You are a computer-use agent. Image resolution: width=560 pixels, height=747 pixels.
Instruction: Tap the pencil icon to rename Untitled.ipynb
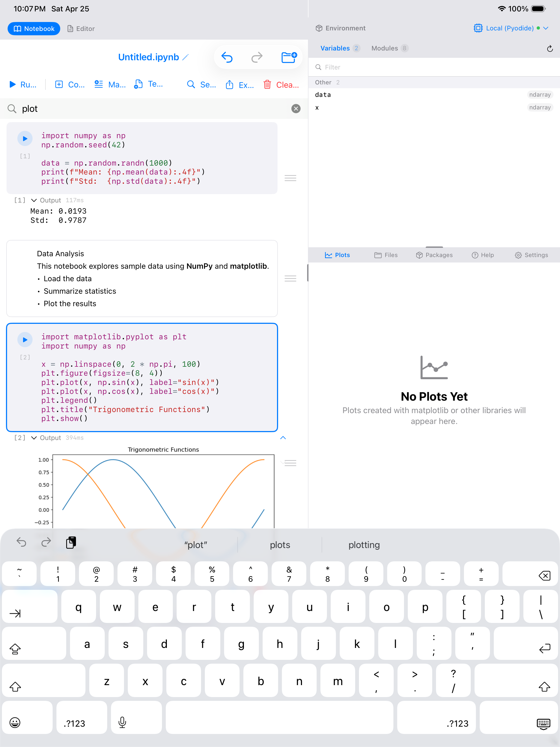tap(185, 58)
